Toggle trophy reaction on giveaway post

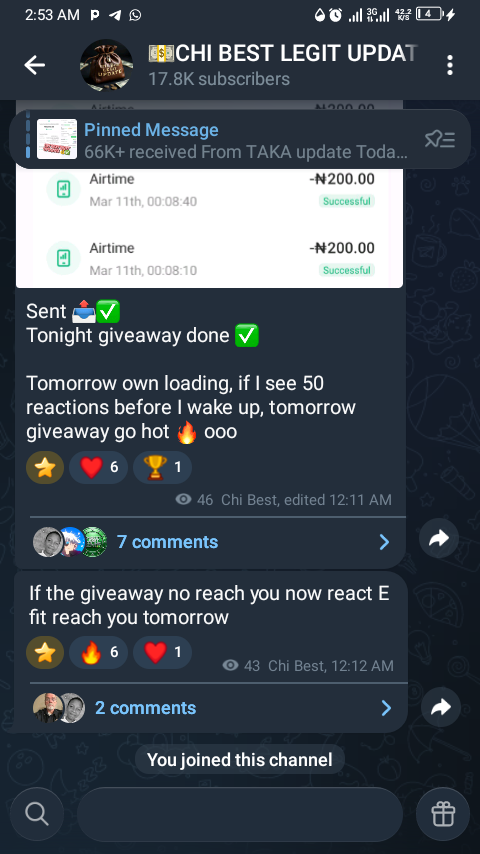tap(162, 468)
